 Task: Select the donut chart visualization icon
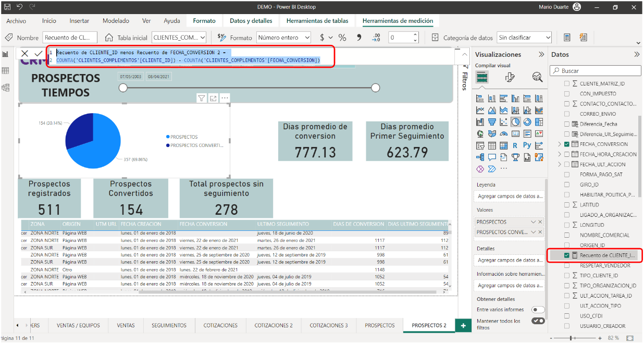[527, 121]
